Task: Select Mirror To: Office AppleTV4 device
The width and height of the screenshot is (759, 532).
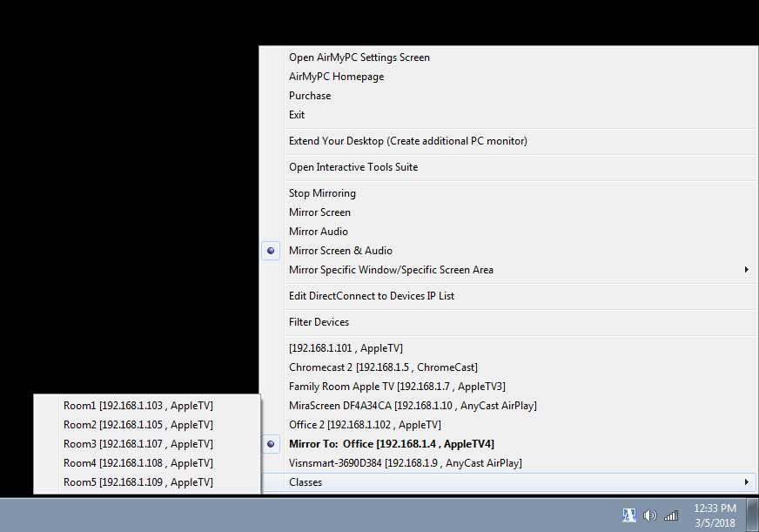Action: coord(392,444)
